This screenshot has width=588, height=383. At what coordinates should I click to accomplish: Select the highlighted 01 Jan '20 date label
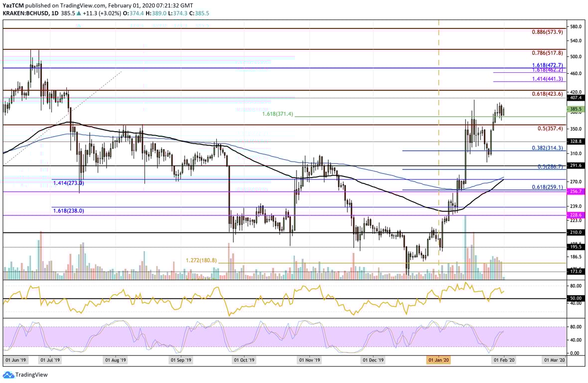pos(438,359)
